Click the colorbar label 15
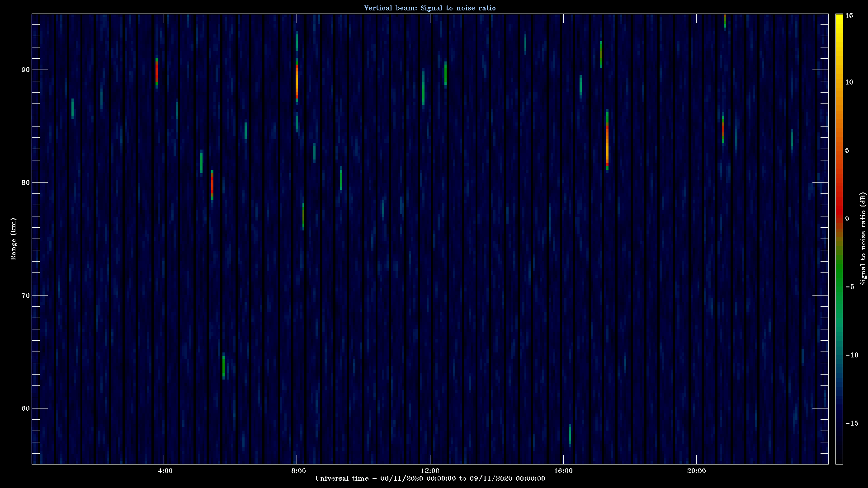Viewport: 868px width, 488px height. [849, 16]
